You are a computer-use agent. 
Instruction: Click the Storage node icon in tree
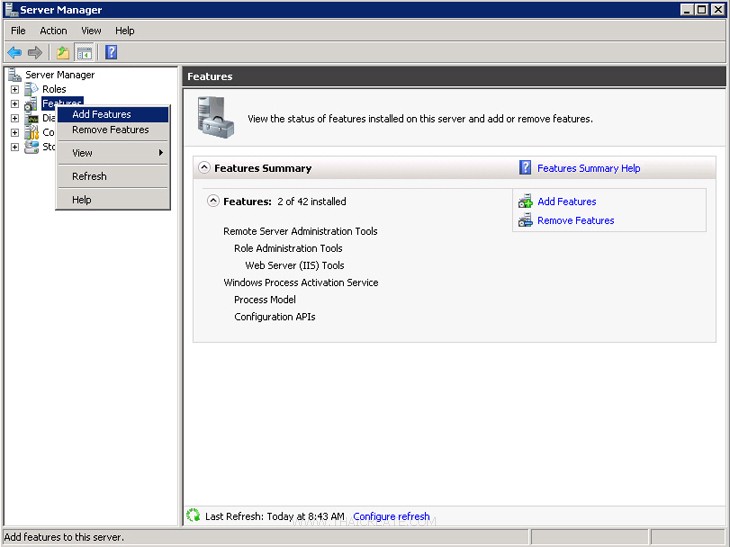[32, 147]
